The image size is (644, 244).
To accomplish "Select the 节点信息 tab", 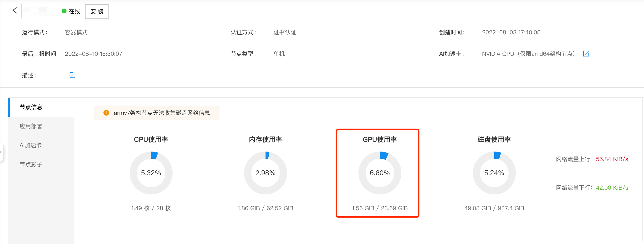I will tap(41, 107).
